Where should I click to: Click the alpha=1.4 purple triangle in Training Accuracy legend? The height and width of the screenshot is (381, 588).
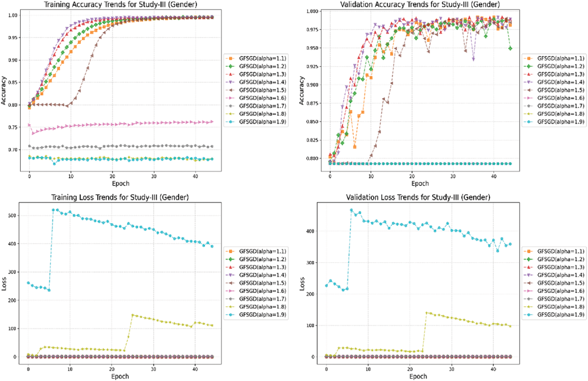point(231,82)
